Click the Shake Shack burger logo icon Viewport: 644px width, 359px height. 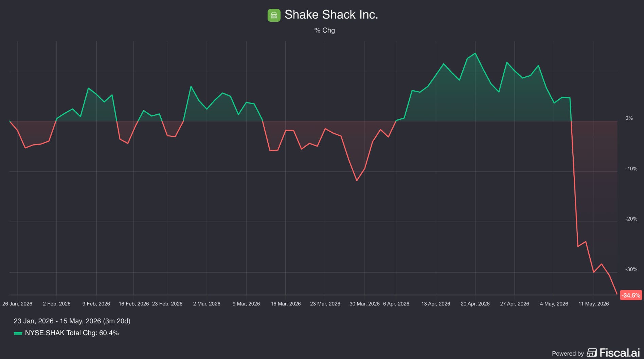pyautogui.click(x=274, y=15)
